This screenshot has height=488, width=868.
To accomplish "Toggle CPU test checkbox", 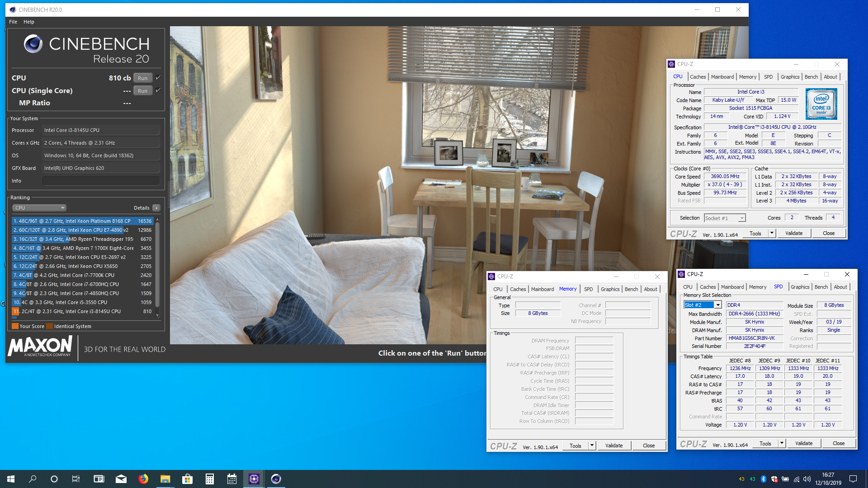I will point(158,78).
